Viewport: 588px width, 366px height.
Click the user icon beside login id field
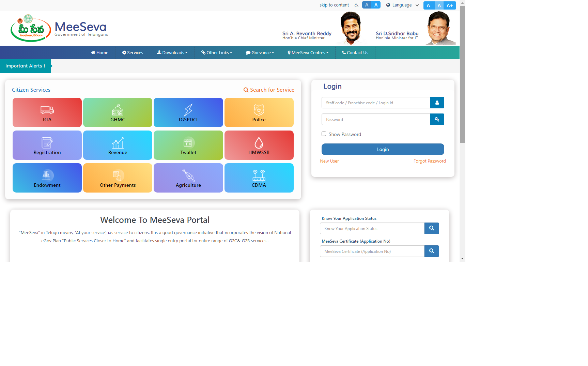click(437, 103)
